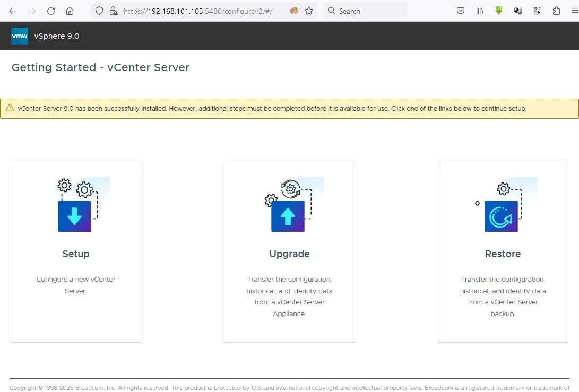Select Setup to configure a new vCenter Server
The width and height of the screenshot is (579, 392).
click(75, 254)
